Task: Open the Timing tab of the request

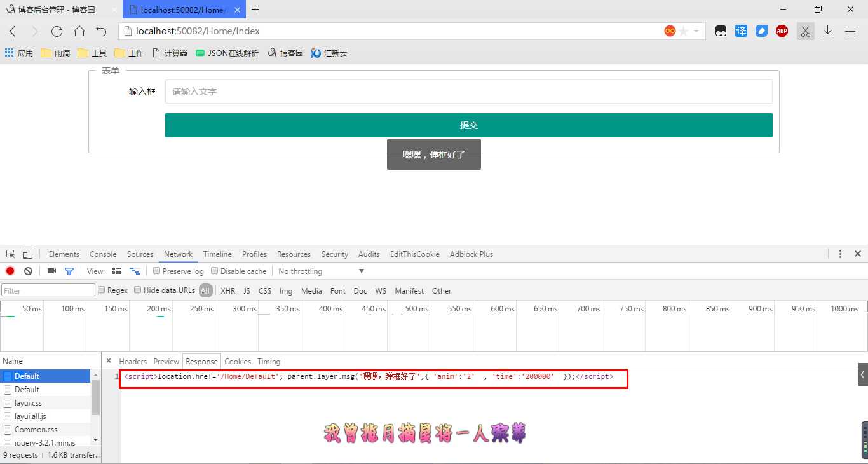Action: coord(269,362)
